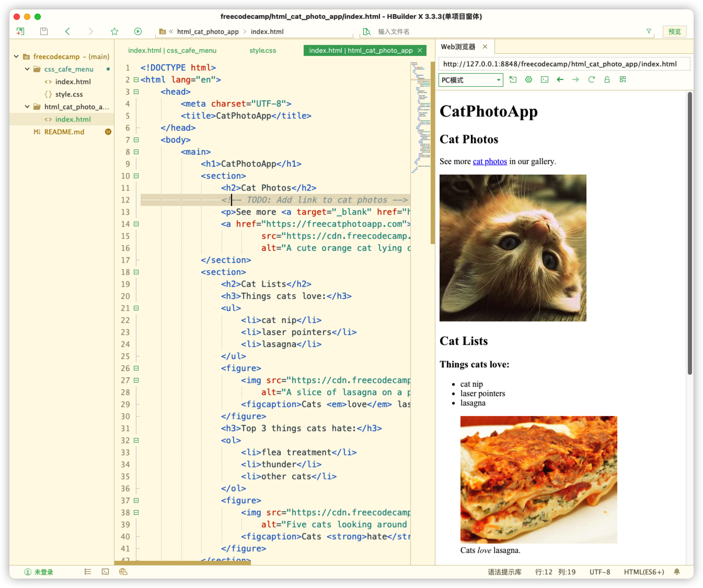Fold the head tag at line 3
This screenshot has width=703, height=588.
(x=136, y=92)
